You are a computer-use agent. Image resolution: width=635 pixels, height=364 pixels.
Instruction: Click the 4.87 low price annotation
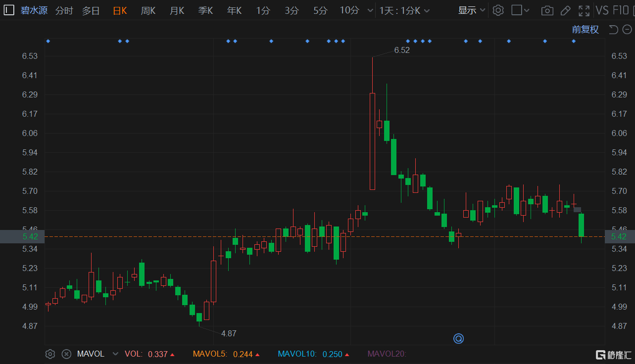[229, 334]
